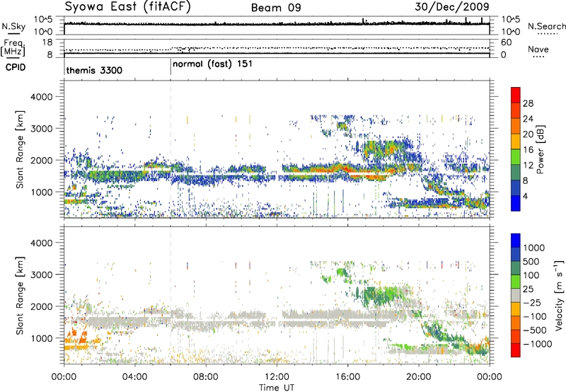566x392 pixels.
Task: Click the '500' label on Velocity color bar
Action: 531,261
